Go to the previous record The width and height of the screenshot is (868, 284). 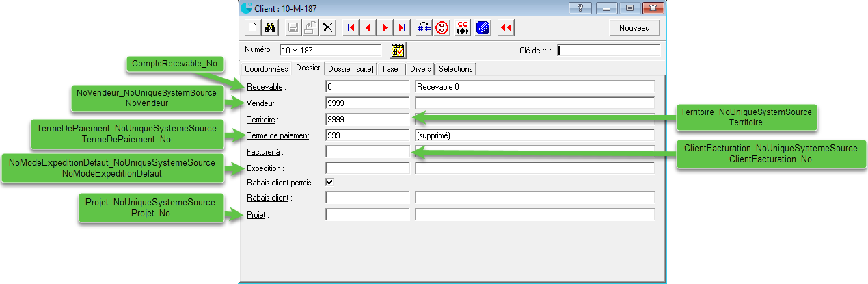click(368, 28)
